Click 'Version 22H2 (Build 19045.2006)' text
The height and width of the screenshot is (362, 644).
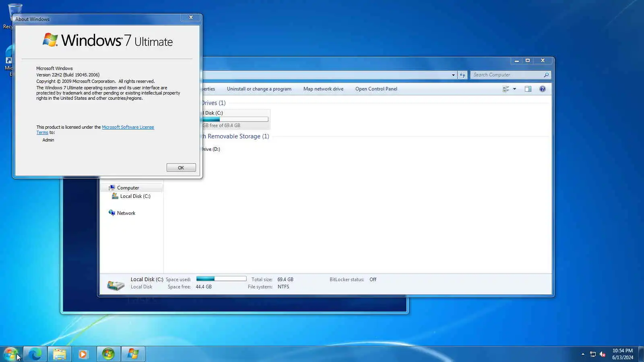coord(68,75)
